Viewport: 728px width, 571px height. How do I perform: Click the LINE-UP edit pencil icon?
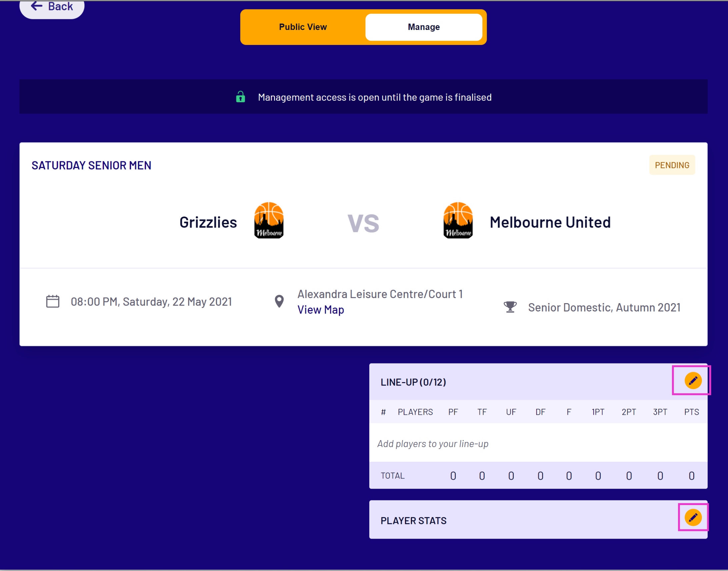click(x=693, y=380)
